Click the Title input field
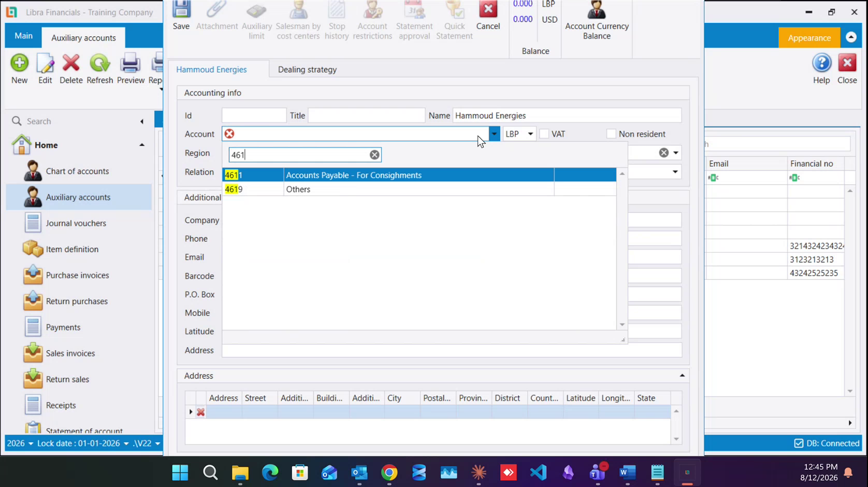The width and height of the screenshot is (868, 487). point(366,116)
